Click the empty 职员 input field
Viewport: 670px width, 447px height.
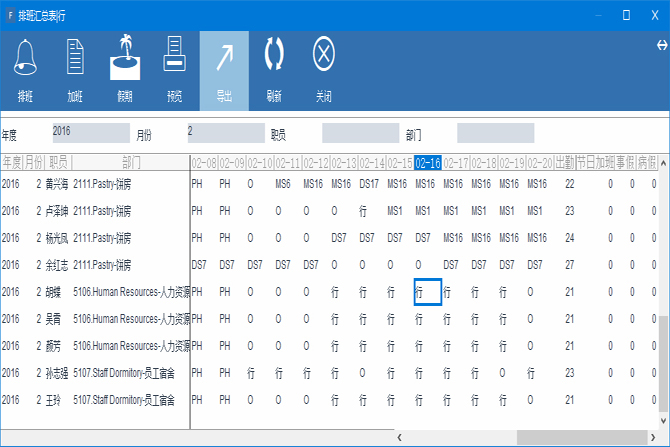tap(360, 133)
